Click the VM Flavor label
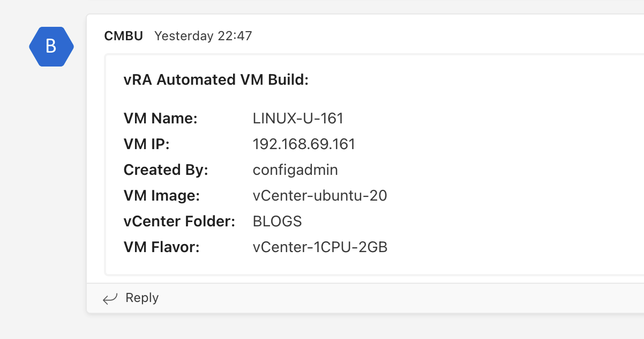The image size is (644, 339). [161, 247]
